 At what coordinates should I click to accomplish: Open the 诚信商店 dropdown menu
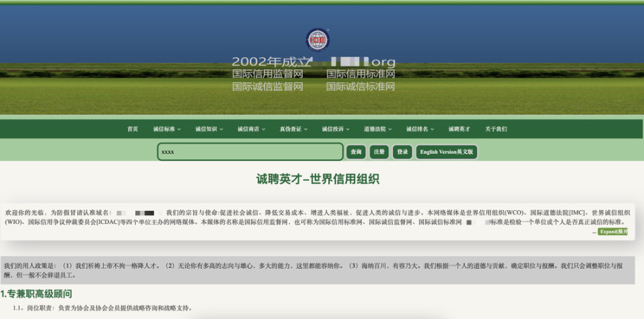click(251, 129)
